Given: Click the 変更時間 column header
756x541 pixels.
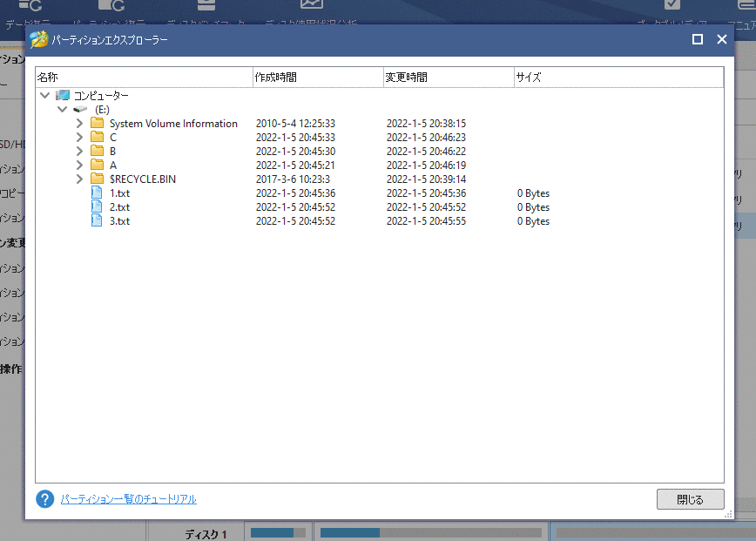Looking at the screenshot, I should click(x=449, y=78).
